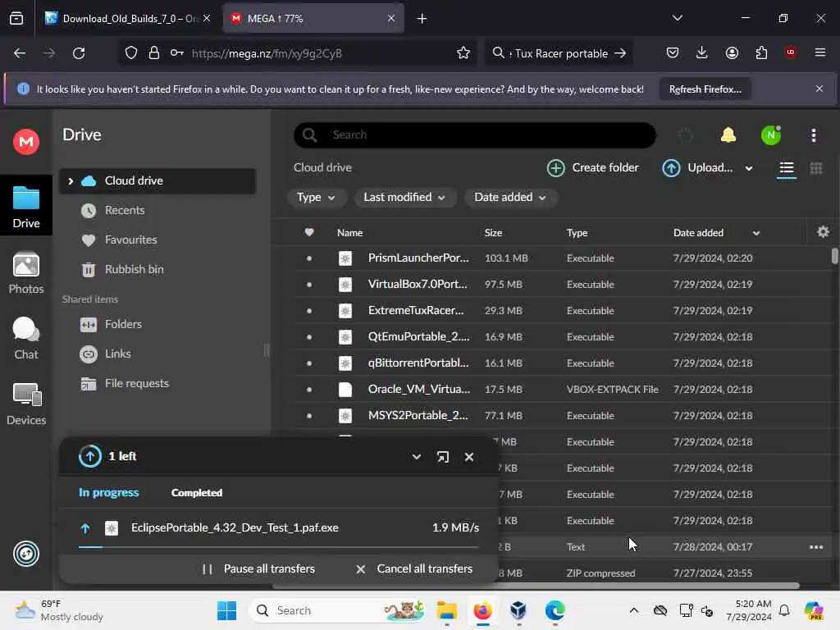Go back in browser
The width and height of the screenshot is (840, 630).
(x=20, y=53)
